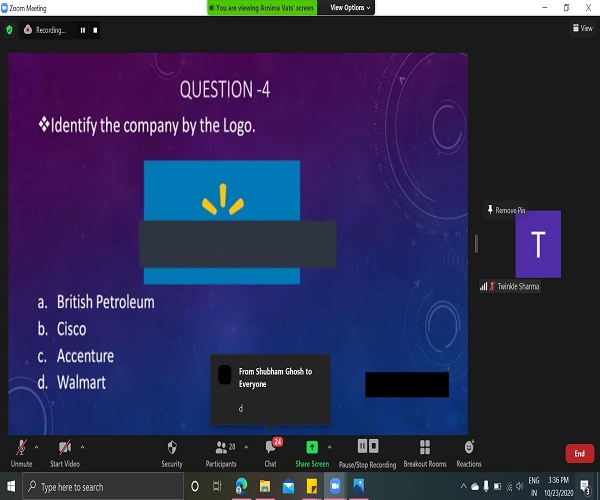Click the Zoom icon in the taskbar
This screenshot has width=600, height=500.
[x=335, y=486]
